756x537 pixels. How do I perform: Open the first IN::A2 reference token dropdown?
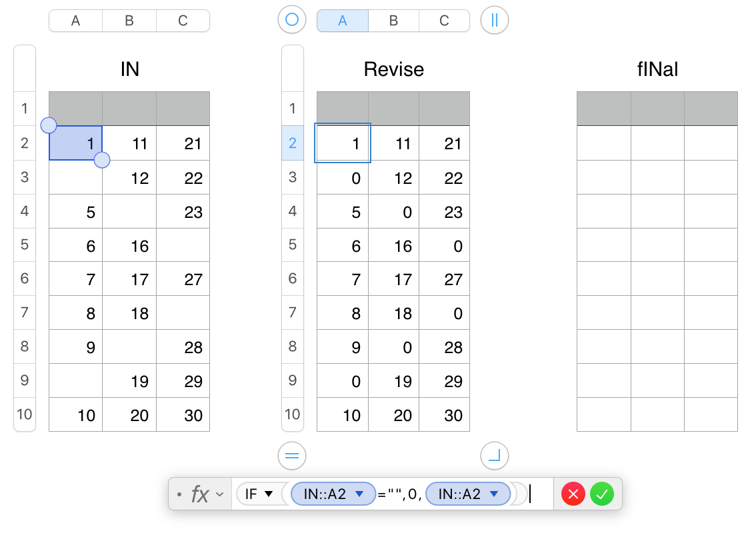[360, 494]
